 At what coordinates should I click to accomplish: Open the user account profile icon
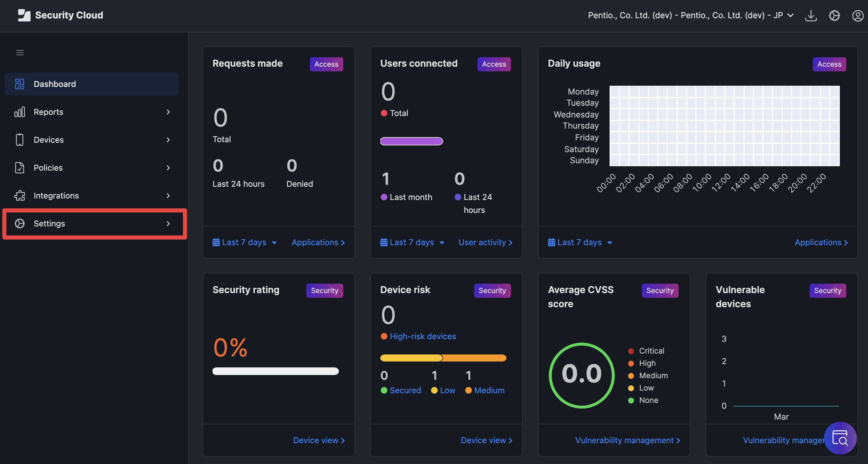coord(857,16)
